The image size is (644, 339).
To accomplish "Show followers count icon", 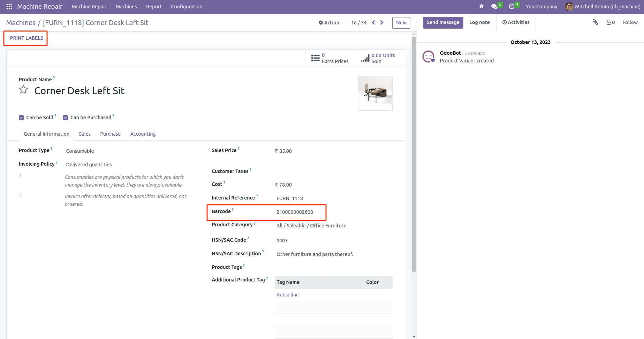I will click(x=609, y=22).
